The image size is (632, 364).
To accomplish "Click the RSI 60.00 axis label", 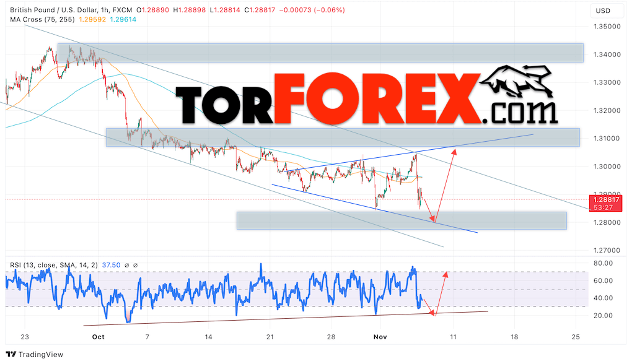I will [x=603, y=280].
